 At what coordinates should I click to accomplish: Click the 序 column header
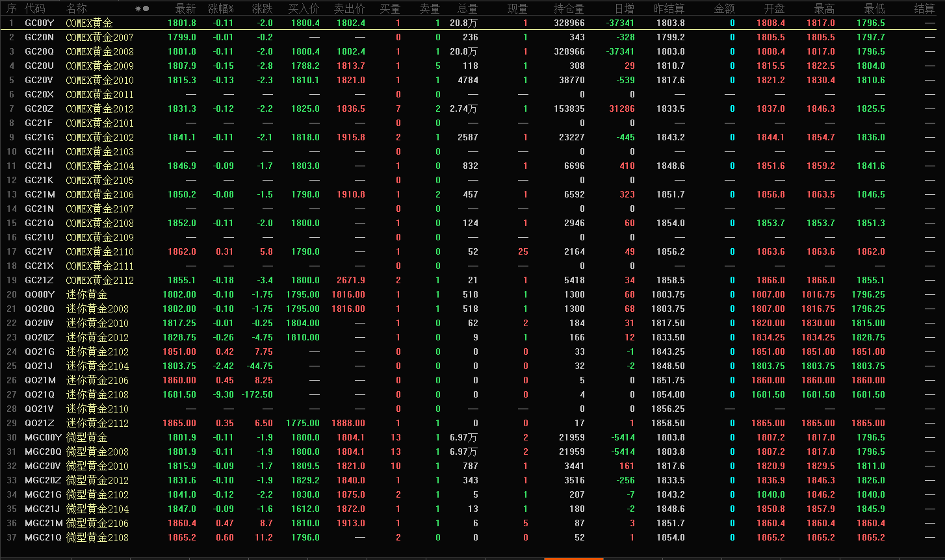pyautogui.click(x=12, y=8)
